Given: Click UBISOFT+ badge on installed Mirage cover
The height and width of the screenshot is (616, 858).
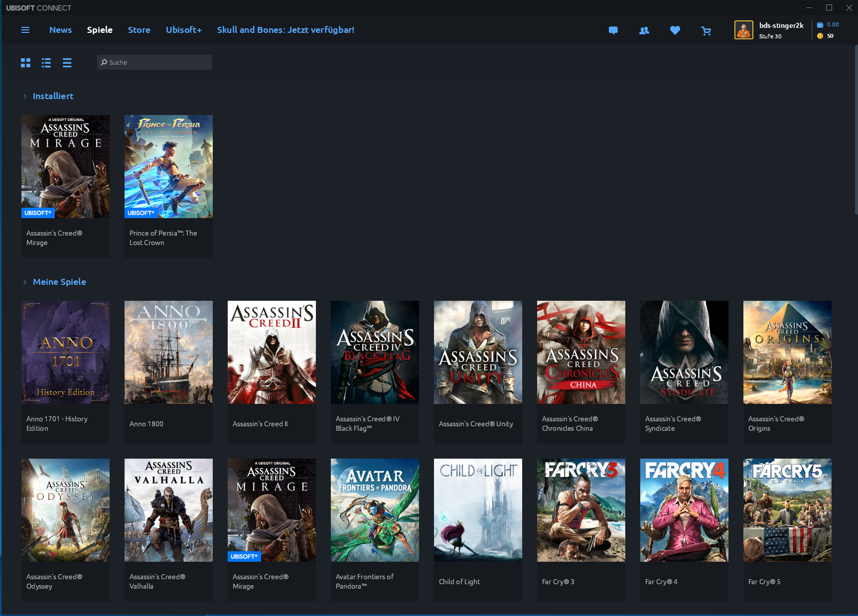Looking at the screenshot, I should [x=38, y=213].
